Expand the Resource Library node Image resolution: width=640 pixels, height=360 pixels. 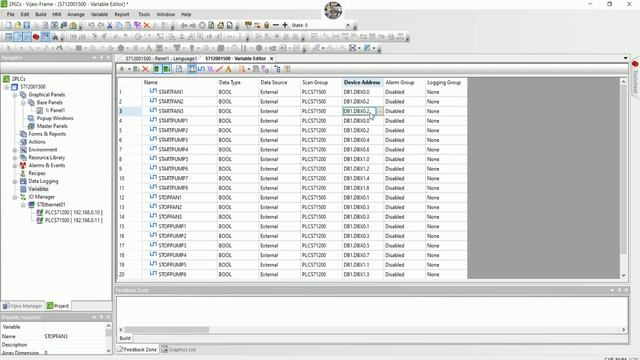(15, 158)
